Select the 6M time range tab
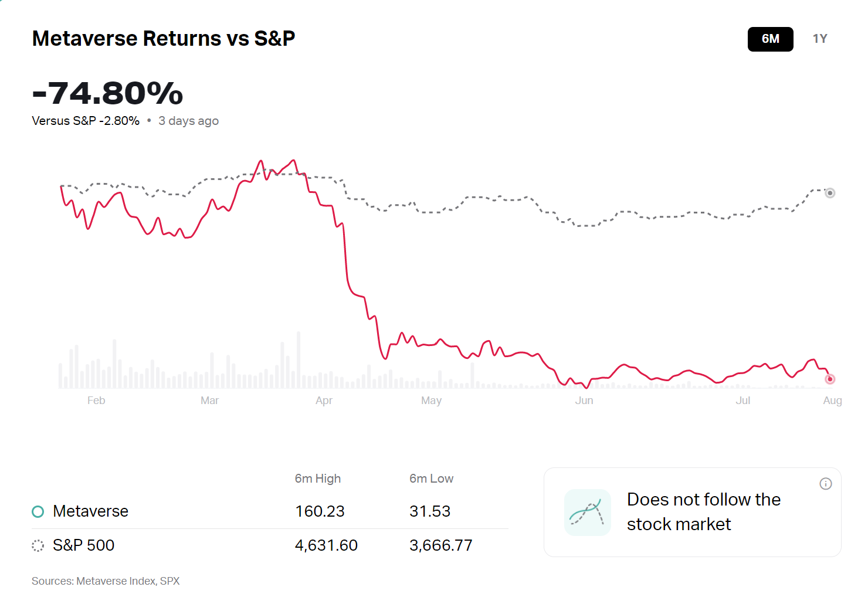 pos(770,39)
